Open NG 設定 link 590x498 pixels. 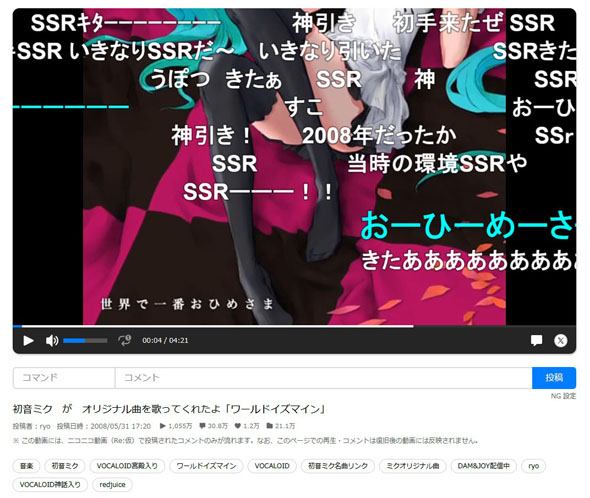click(563, 396)
